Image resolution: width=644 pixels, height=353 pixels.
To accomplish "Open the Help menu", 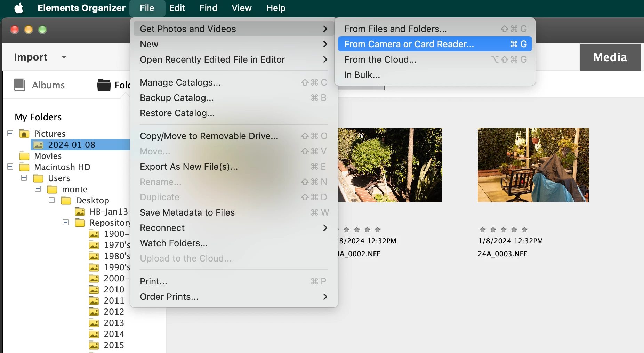I will [x=276, y=8].
